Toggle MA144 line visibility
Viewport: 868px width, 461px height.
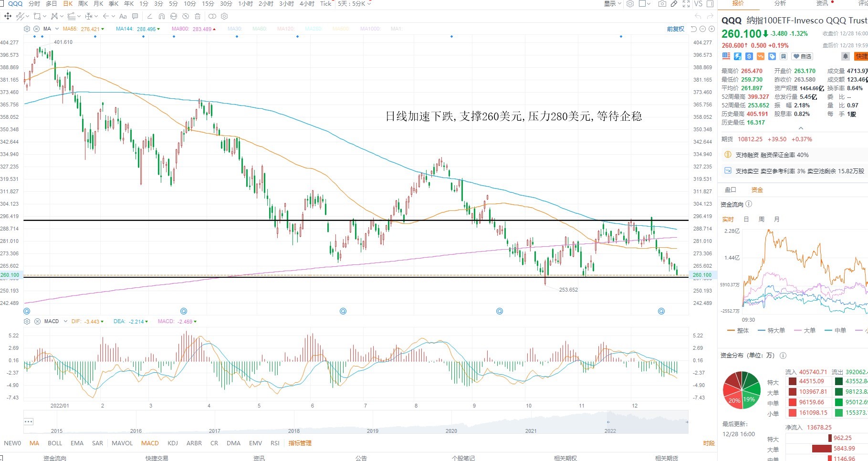tap(138, 29)
